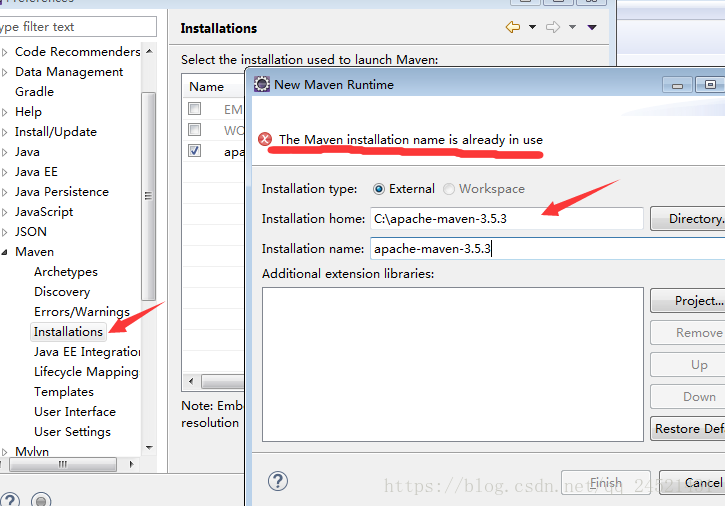Open the forward history dropdown arrow
The height and width of the screenshot is (506, 725).
(x=572, y=27)
